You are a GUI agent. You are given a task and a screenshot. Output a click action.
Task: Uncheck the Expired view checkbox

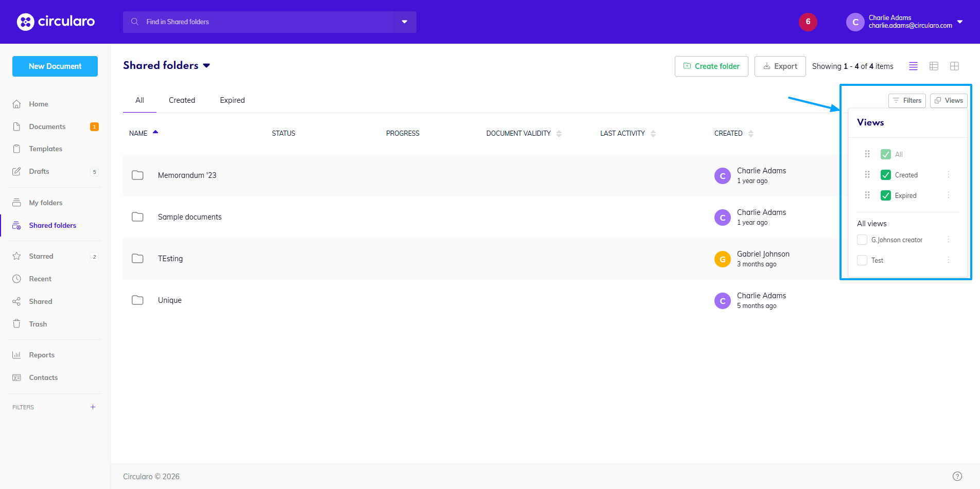(x=885, y=195)
